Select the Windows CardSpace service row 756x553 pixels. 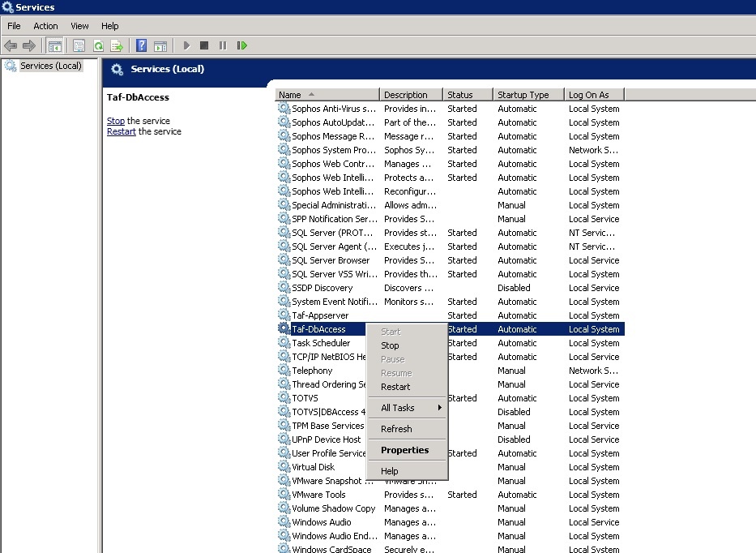coord(451,549)
